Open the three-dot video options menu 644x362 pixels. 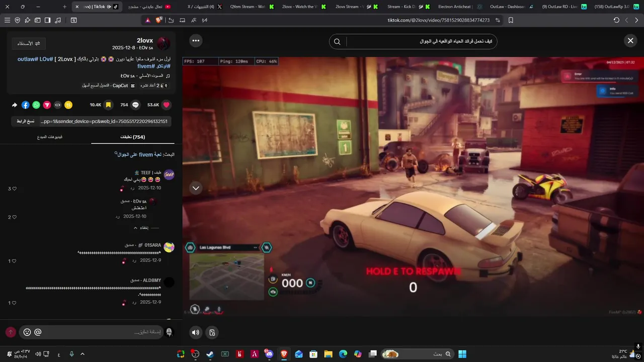point(196,41)
